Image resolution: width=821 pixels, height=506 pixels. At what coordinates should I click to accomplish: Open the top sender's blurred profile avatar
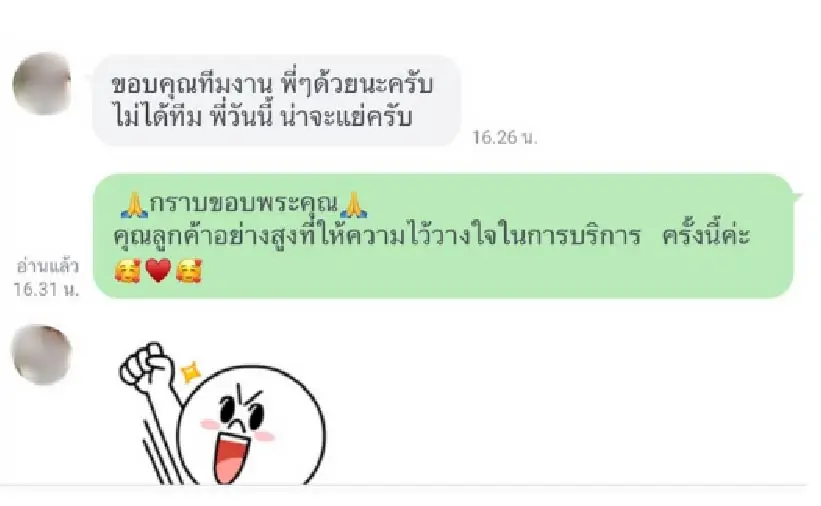(42, 84)
